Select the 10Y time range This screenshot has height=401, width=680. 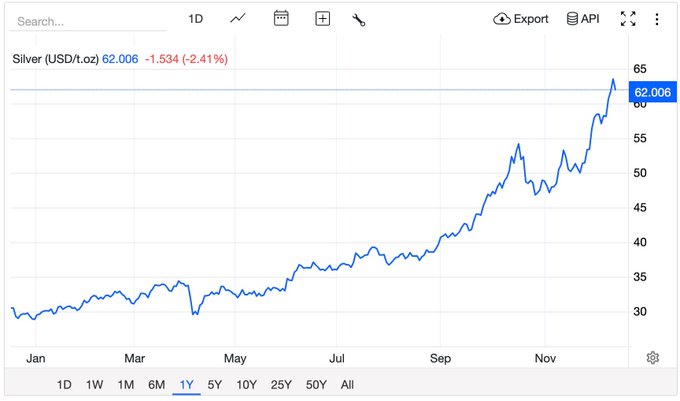pyautogui.click(x=246, y=384)
